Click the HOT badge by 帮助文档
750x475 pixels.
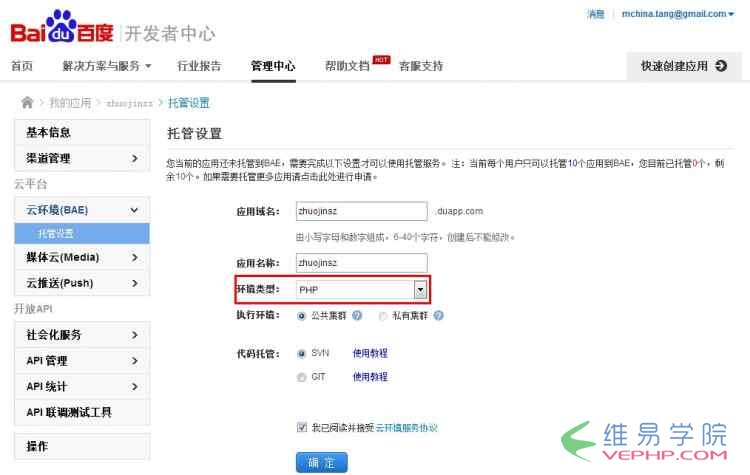click(381, 60)
